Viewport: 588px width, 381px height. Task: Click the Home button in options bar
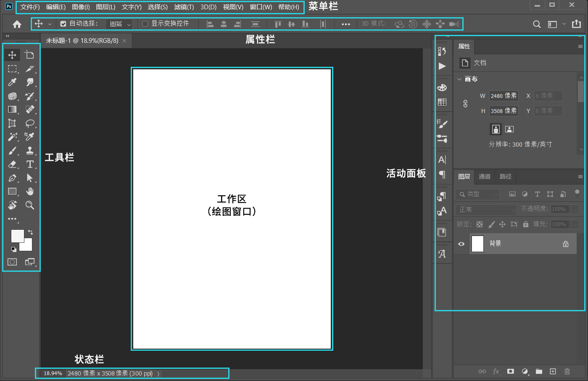point(17,24)
